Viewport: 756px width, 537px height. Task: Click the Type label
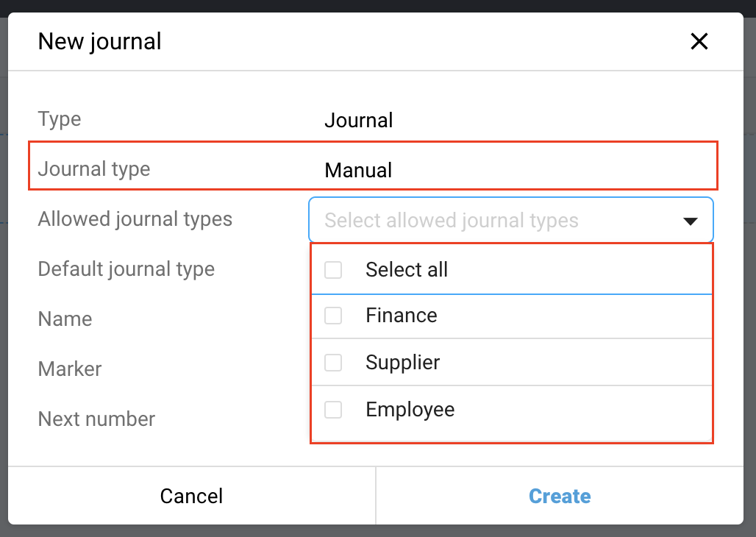[x=60, y=119]
